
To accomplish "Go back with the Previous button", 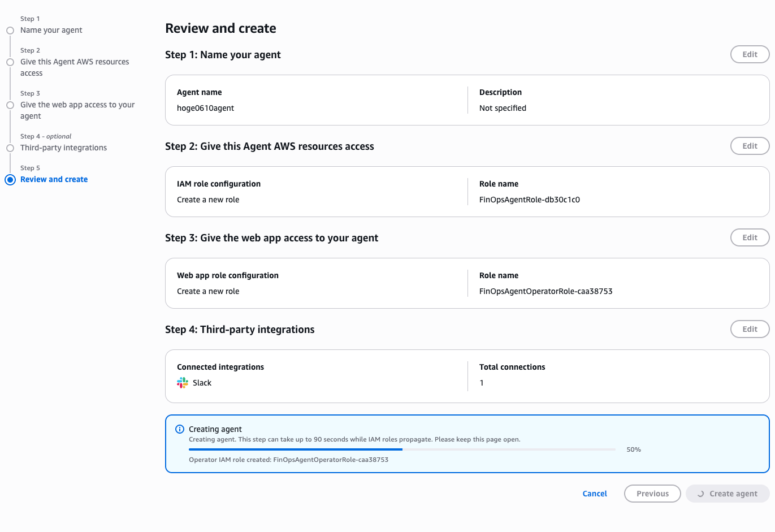I will [652, 494].
